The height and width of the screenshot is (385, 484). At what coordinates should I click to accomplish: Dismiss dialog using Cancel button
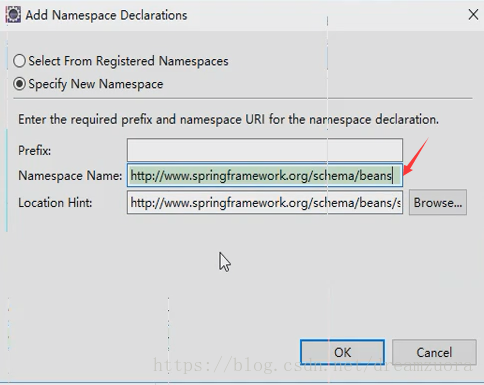pyautogui.click(x=434, y=352)
